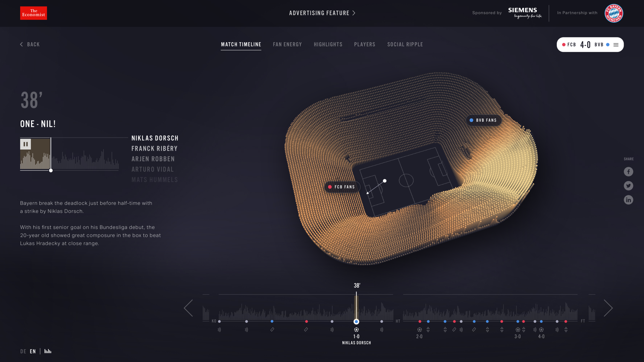The width and height of the screenshot is (644, 362).
Task: Click the 4-0 goal football icon
Action: pyautogui.click(x=541, y=330)
